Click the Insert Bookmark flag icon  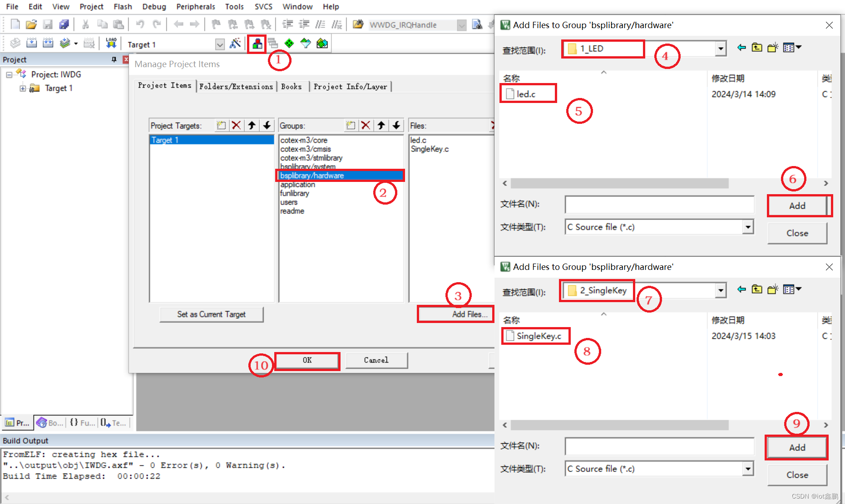tap(216, 24)
